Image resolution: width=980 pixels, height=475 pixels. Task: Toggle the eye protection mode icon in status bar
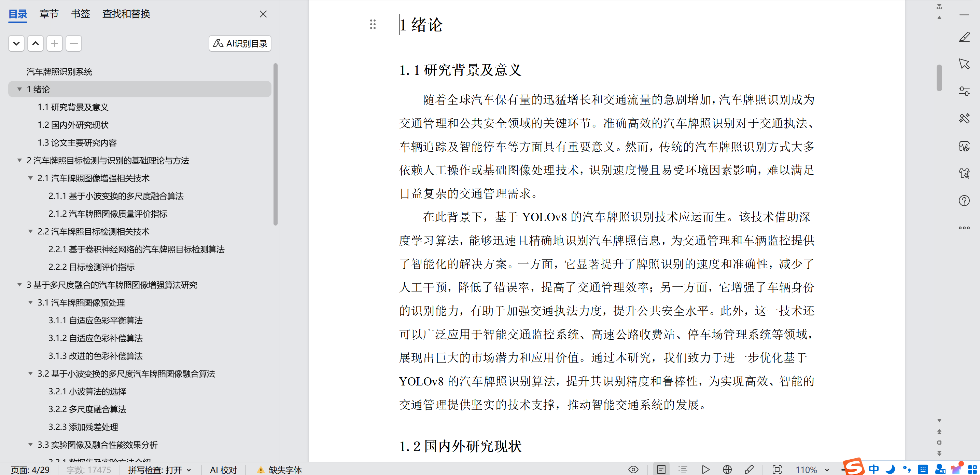pos(633,469)
